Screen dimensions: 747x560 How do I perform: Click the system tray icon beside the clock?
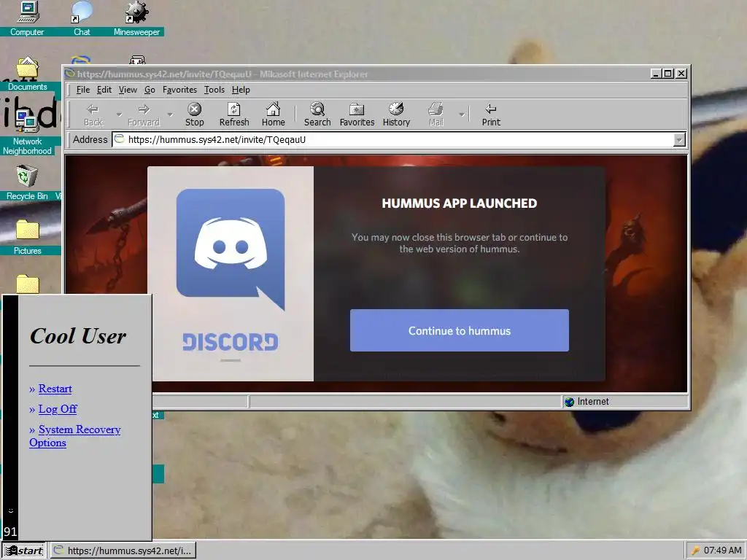click(695, 551)
